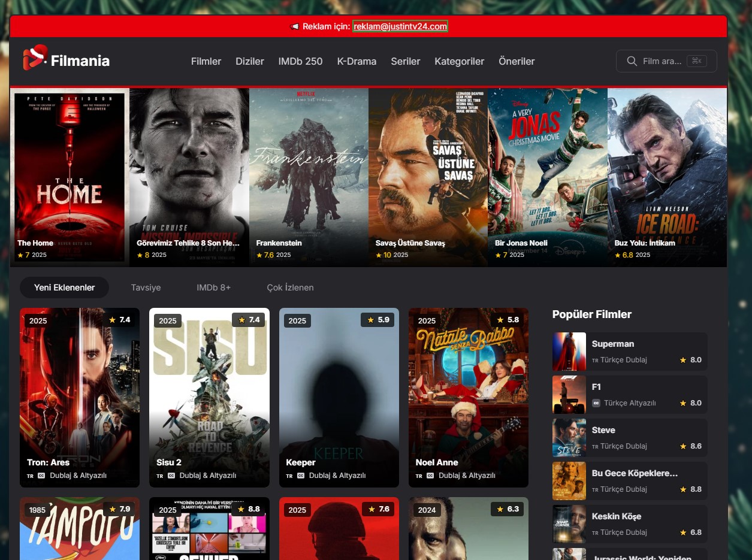
Task: Select the Keskin Köşe thumbnail in sidebar
Action: [569, 524]
